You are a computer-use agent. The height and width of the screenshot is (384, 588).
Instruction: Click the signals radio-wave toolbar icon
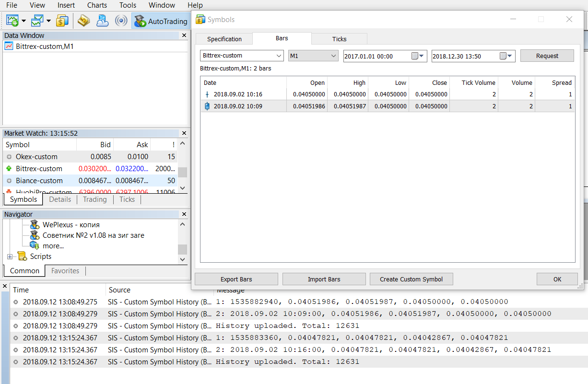(x=121, y=21)
